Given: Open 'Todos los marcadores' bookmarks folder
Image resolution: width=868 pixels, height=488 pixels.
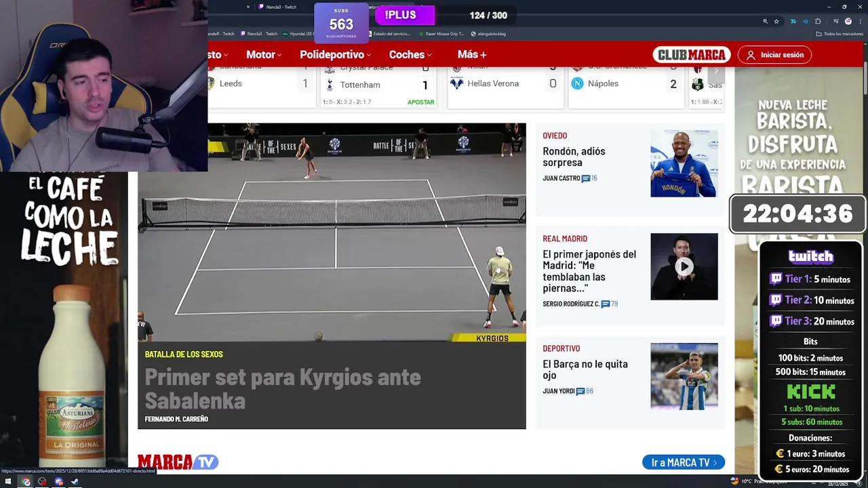Looking at the screenshot, I should [840, 33].
